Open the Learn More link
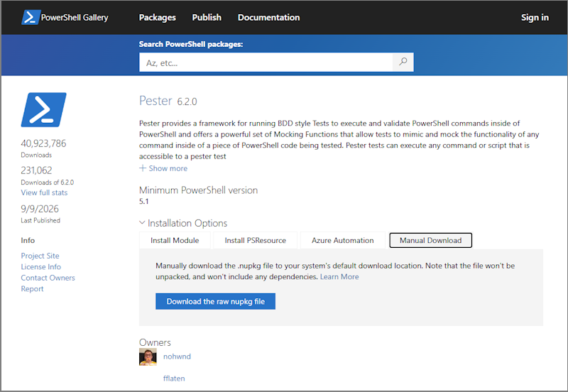The width and height of the screenshot is (568, 392). click(x=339, y=277)
